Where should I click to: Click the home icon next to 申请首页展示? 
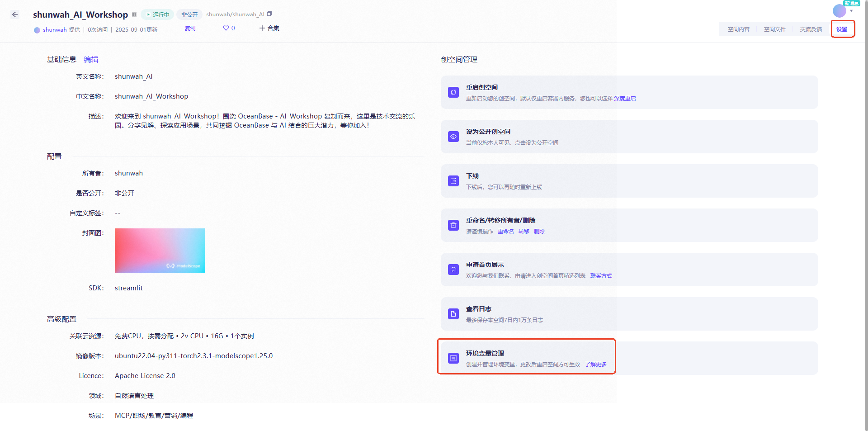(x=453, y=269)
